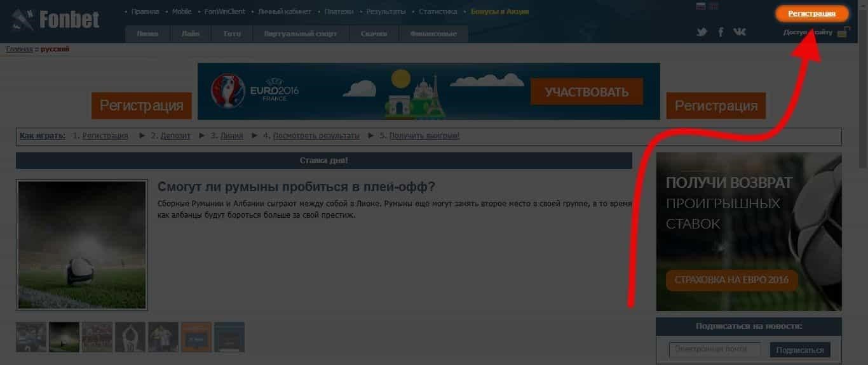Switch language with the Russian flag
This screenshot has width=868, height=365.
[x=702, y=6]
